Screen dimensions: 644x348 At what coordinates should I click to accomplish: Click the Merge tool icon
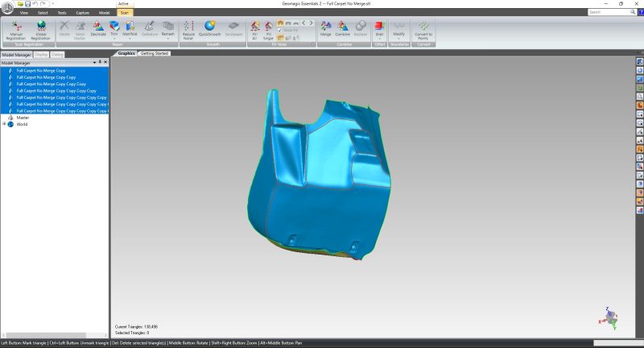click(325, 29)
